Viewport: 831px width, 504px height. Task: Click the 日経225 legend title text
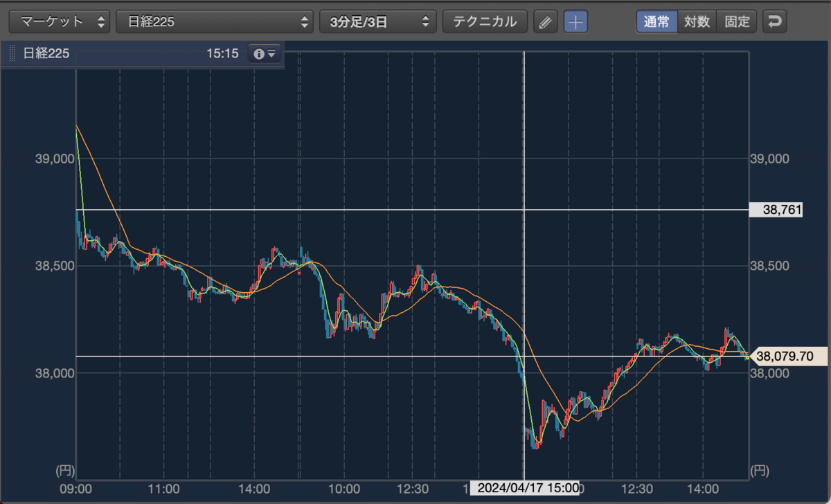(46, 53)
